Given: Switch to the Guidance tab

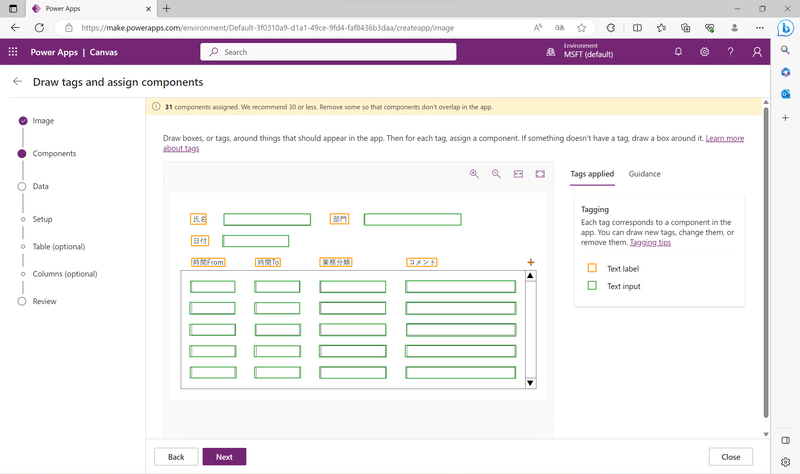Looking at the screenshot, I should coord(644,174).
